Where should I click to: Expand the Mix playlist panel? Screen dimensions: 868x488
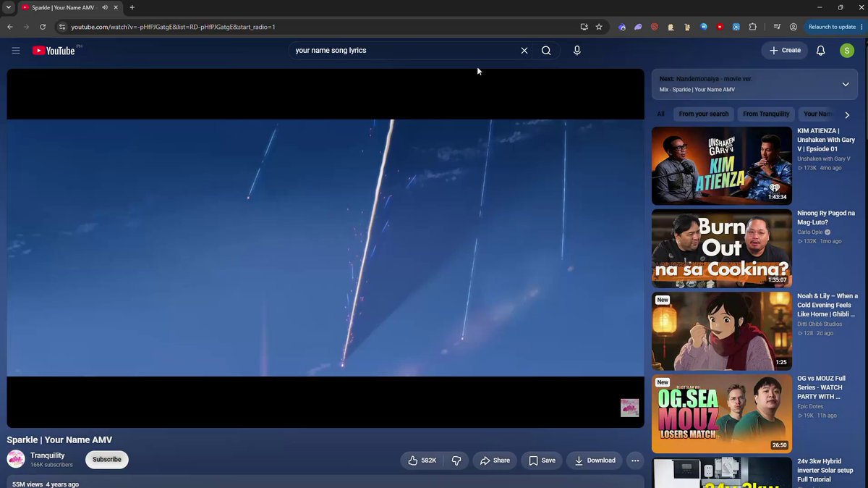[x=846, y=85]
